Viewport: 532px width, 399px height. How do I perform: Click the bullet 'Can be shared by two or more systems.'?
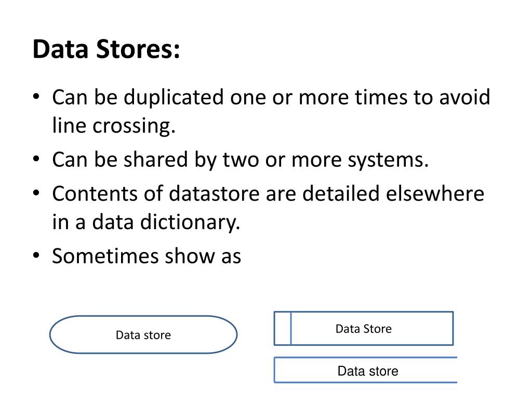240,160
